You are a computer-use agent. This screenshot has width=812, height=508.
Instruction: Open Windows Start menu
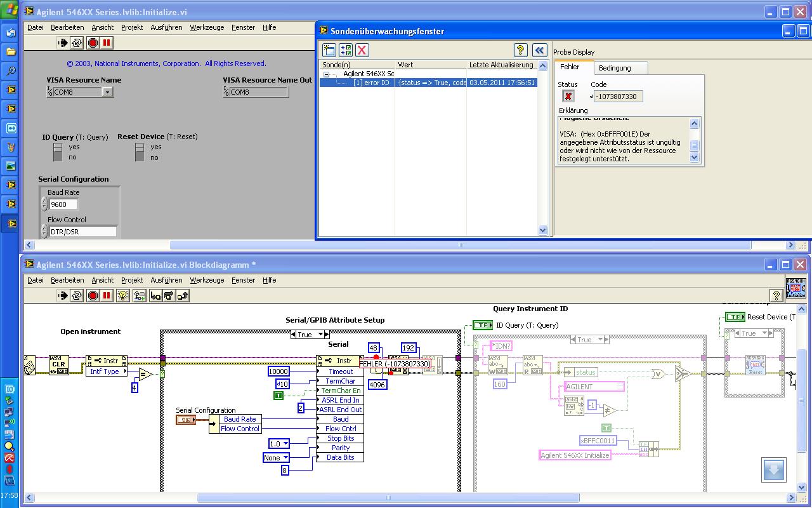coord(10,11)
